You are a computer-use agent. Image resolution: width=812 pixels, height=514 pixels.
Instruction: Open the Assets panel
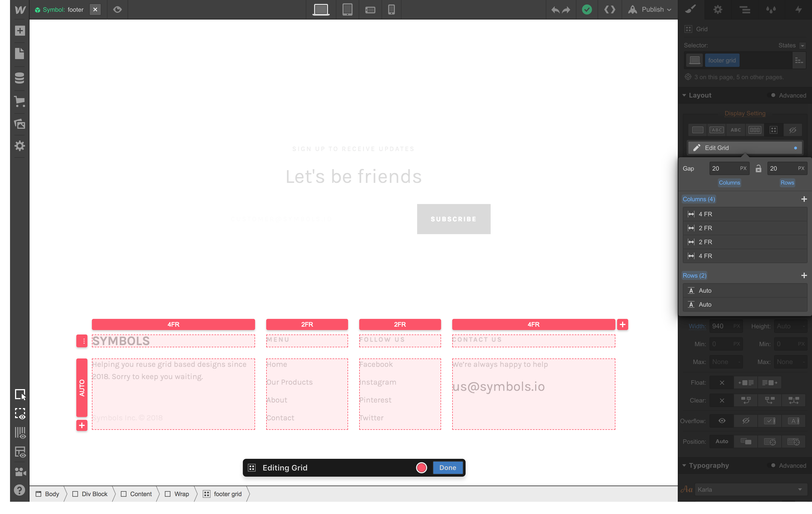[19, 124]
